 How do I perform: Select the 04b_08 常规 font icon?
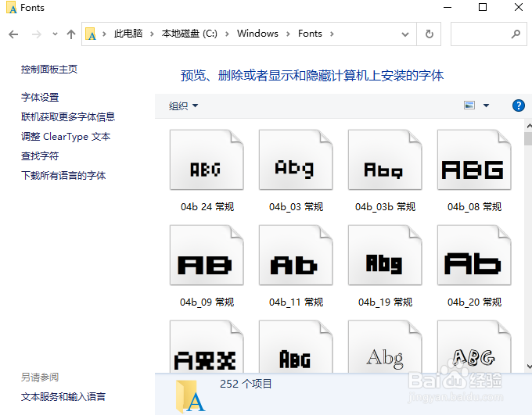pyautogui.click(x=474, y=159)
